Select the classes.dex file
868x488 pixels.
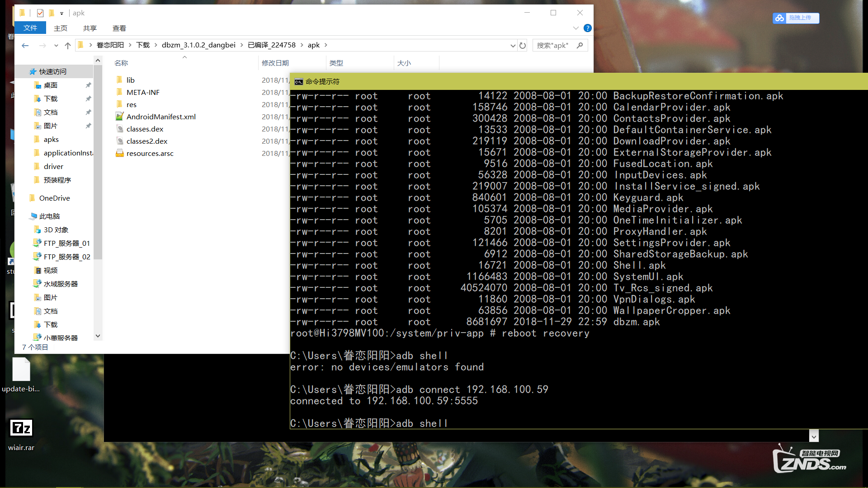pos(145,129)
